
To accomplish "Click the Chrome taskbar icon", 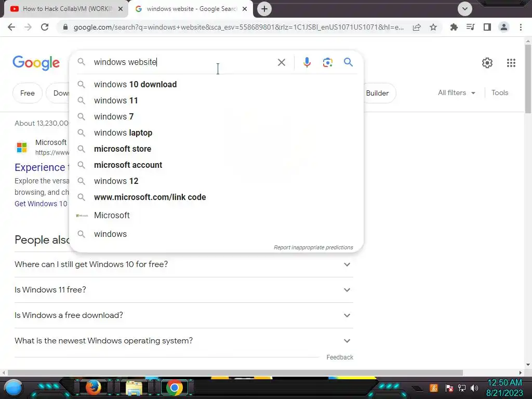I will 175,388.
